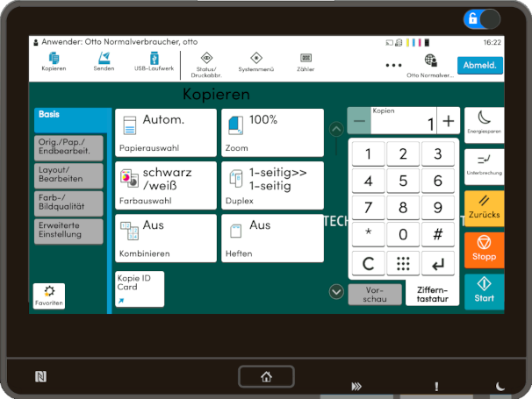Open the Systemmenü
Viewport: 532px width, 399px height.
(255, 62)
